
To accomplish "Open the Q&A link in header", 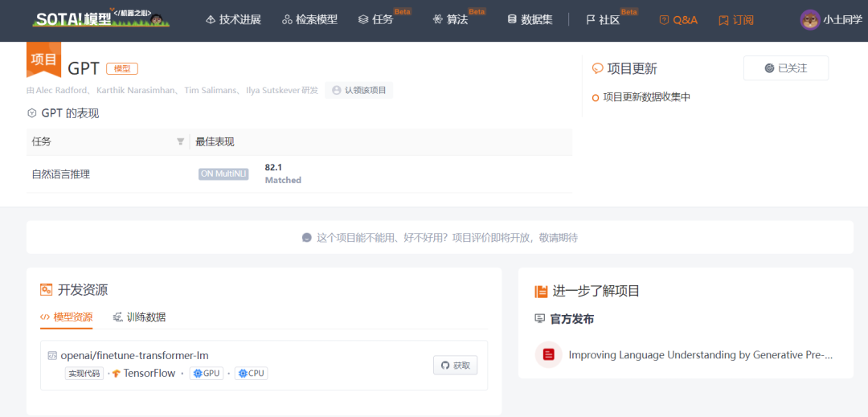I will point(678,20).
